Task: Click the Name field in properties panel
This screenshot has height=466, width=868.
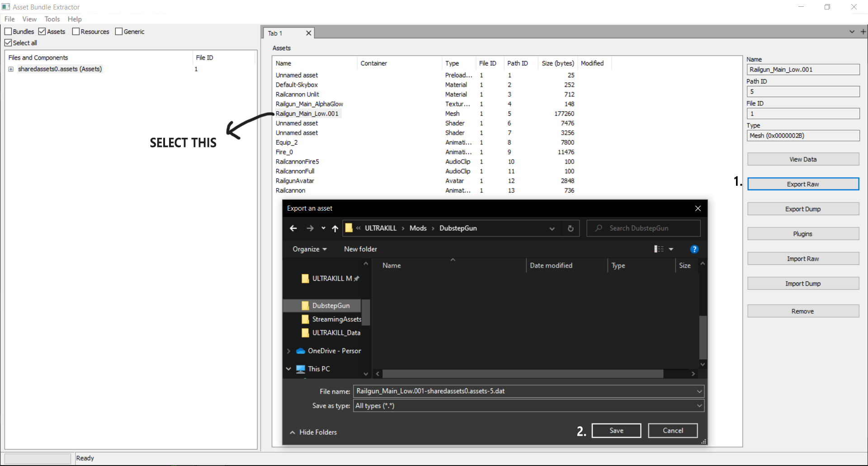Action: [803, 70]
